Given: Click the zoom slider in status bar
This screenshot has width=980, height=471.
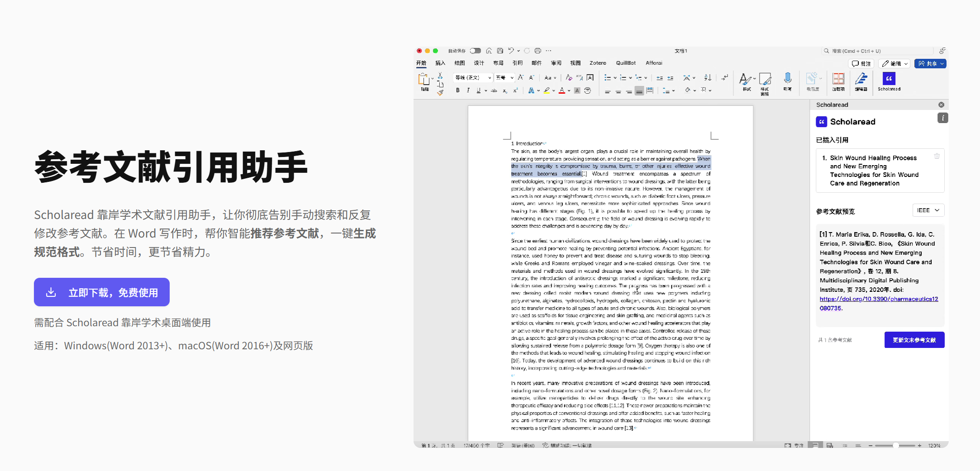Looking at the screenshot, I should [895, 446].
